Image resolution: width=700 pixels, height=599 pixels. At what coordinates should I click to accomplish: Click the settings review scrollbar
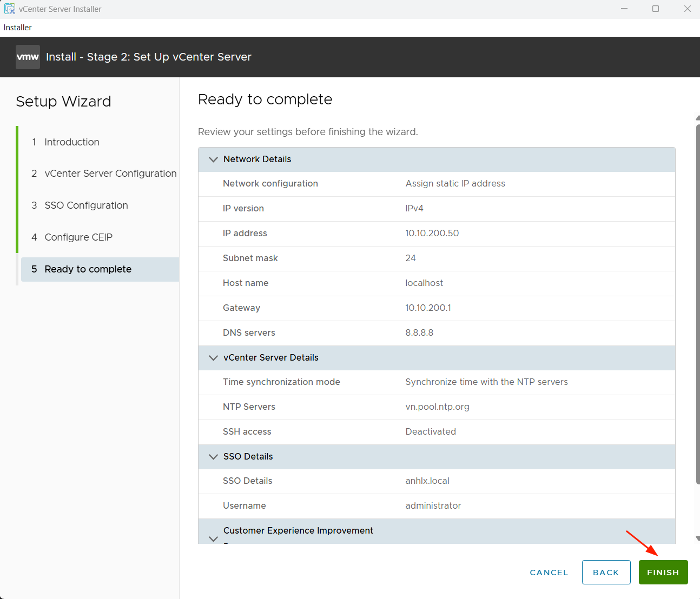(698, 304)
